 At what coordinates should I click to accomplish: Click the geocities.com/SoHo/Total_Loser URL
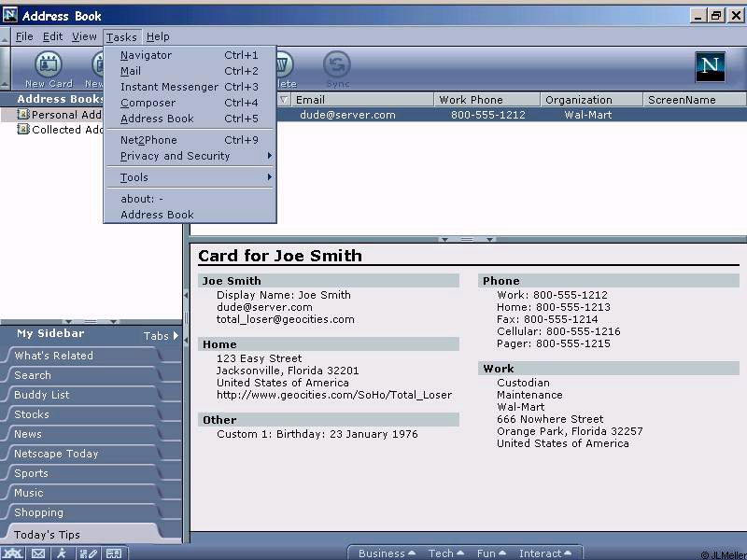[x=334, y=395]
